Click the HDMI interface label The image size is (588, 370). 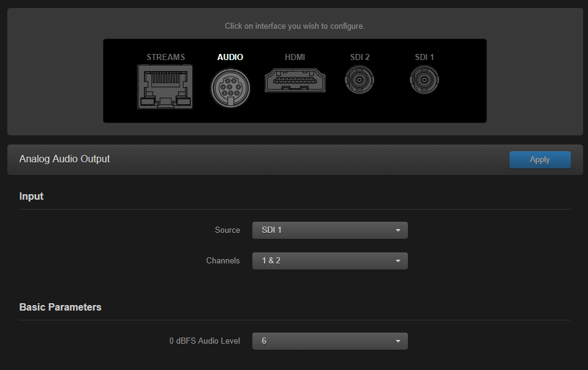pos(295,57)
